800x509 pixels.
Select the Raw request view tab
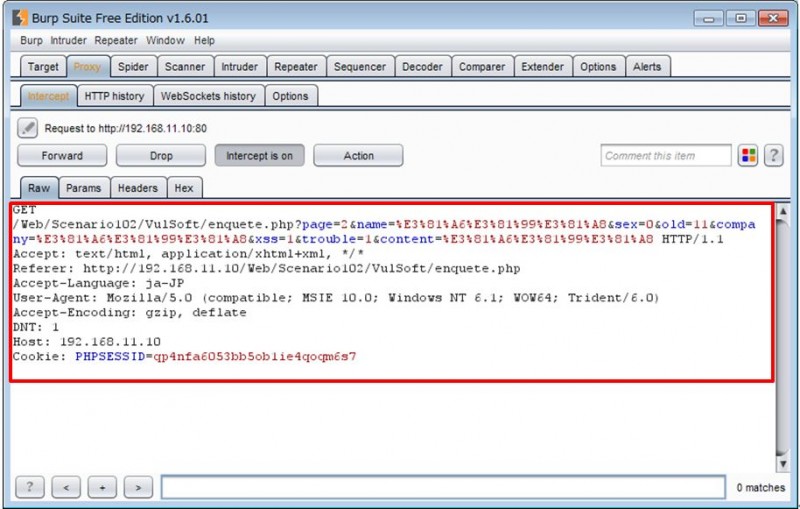pyautogui.click(x=39, y=188)
